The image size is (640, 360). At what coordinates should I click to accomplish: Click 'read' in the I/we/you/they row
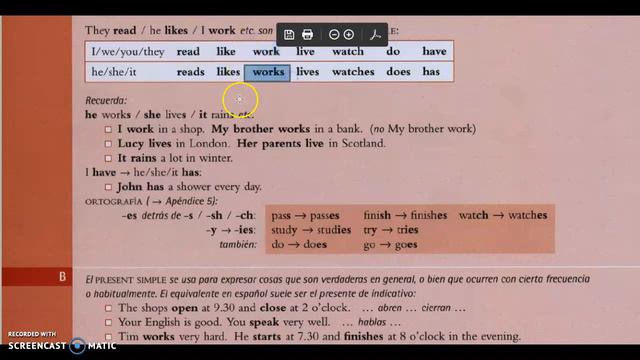(188, 51)
